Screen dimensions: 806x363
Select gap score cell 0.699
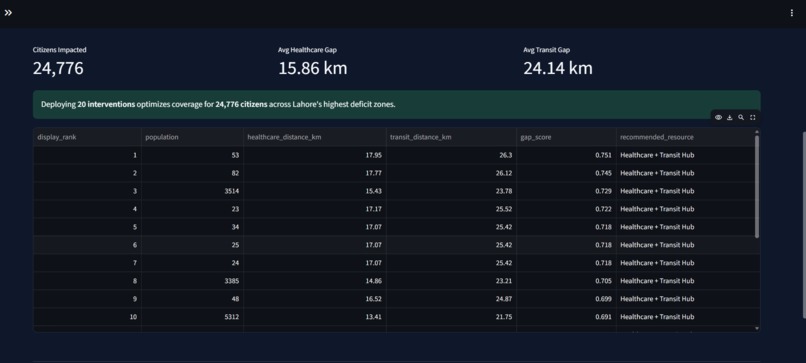click(566, 299)
